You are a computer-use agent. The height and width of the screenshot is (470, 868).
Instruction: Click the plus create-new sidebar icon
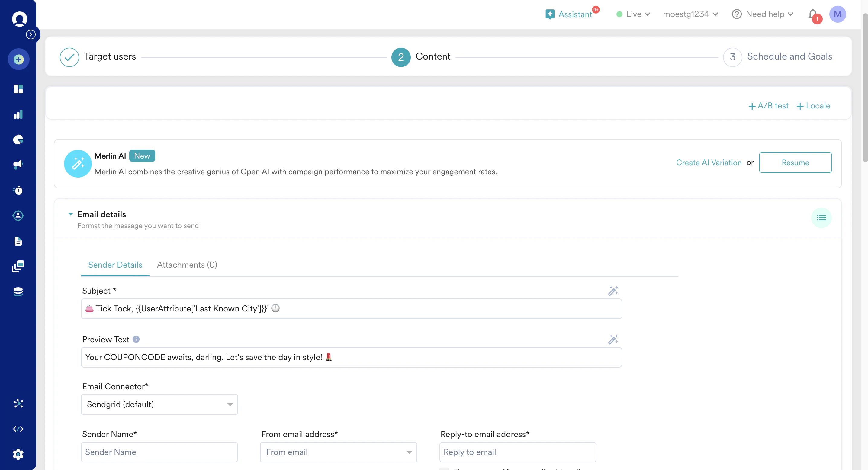click(18, 60)
